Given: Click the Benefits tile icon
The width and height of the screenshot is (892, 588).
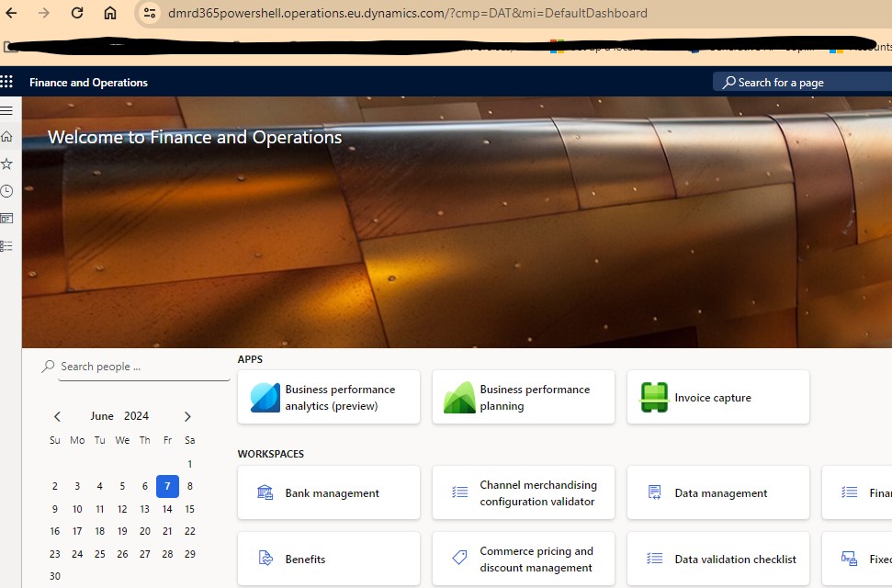Looking at the screenshot, I should pyautogui.click(x=265, y=559).
